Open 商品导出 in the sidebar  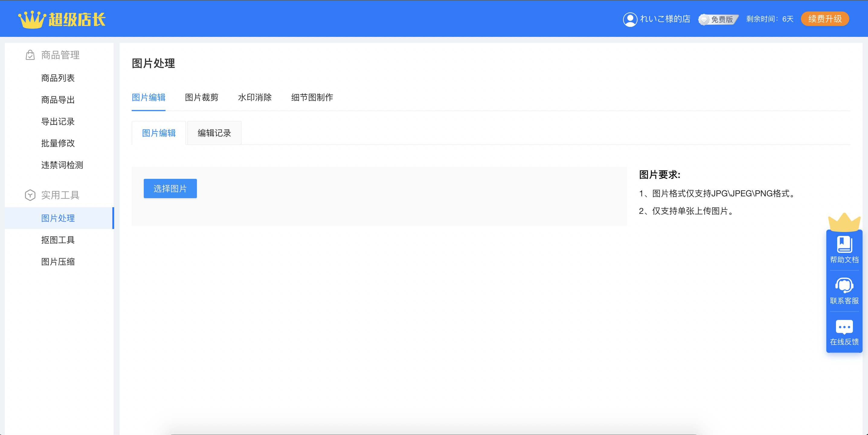click(x=58, y=100)
